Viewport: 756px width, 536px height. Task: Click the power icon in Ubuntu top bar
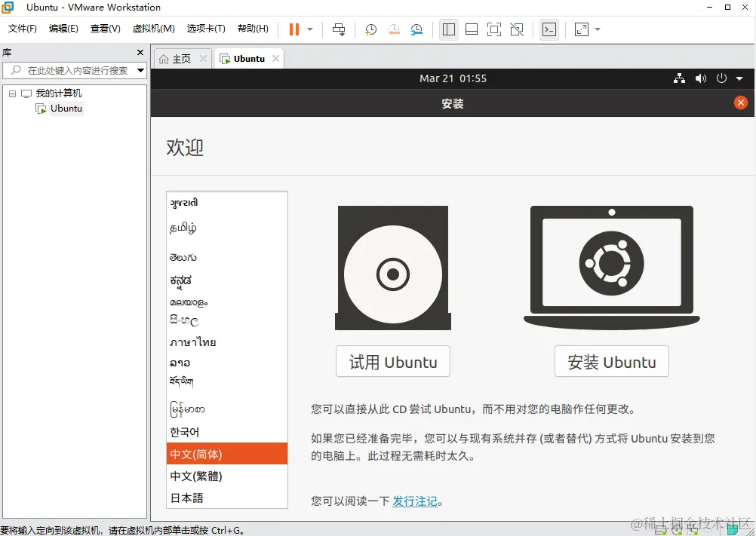point(721,78)
